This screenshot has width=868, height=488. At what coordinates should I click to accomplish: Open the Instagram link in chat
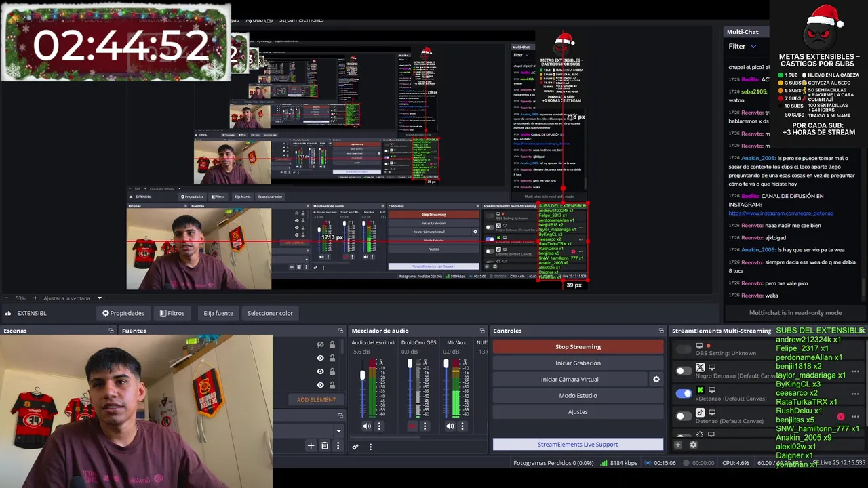coord(781,213)
